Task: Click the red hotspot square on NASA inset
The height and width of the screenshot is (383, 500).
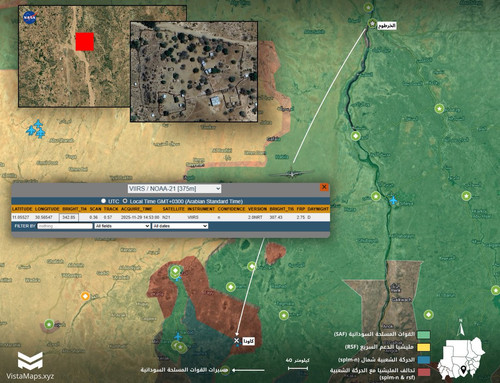Action: click(85, 42)
